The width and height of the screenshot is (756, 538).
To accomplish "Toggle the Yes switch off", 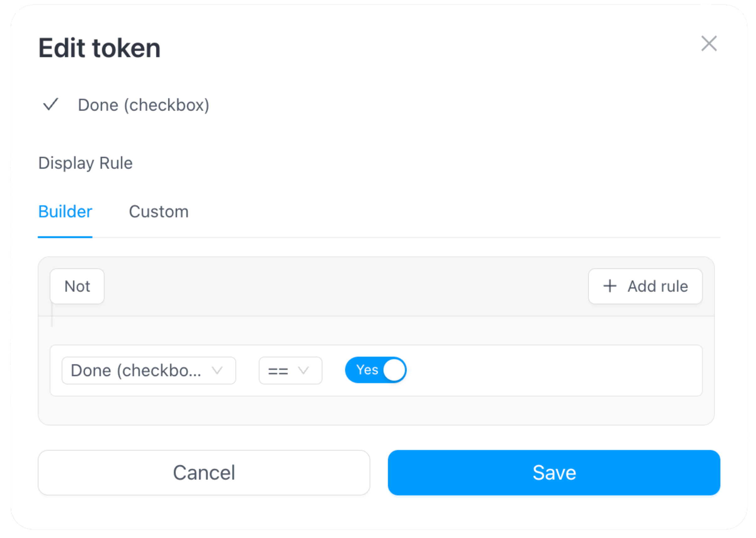I will coord(375,370).
